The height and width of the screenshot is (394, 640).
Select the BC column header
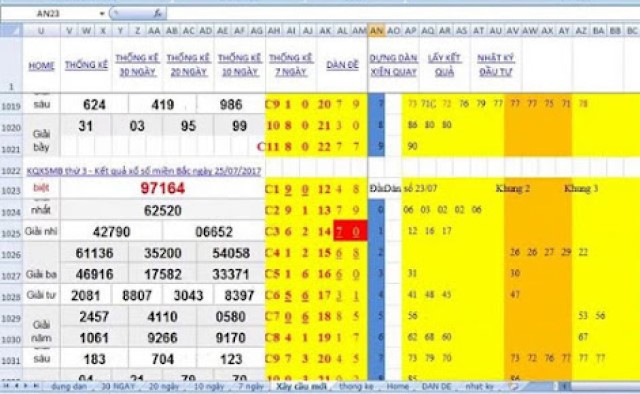pyautogui.click(x=632, y=31)
